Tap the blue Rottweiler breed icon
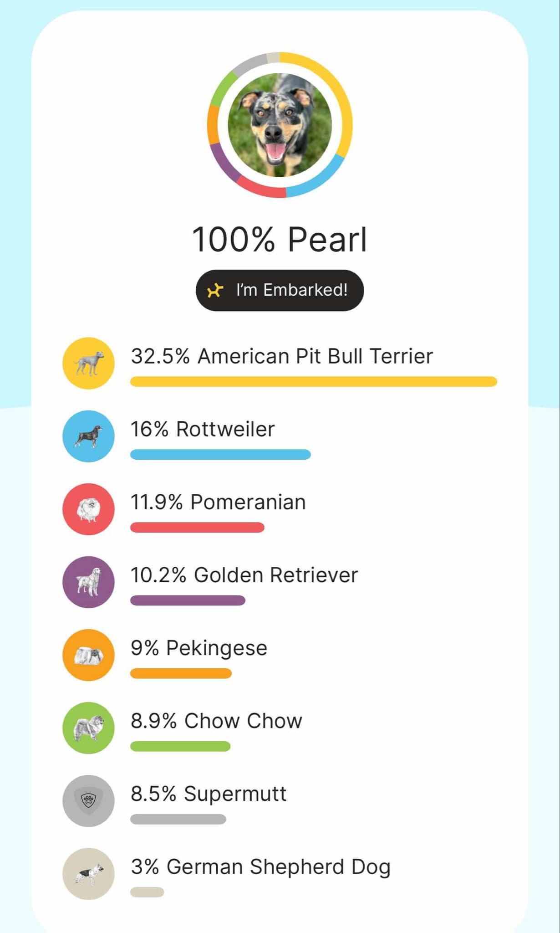 tap(88, 436)
